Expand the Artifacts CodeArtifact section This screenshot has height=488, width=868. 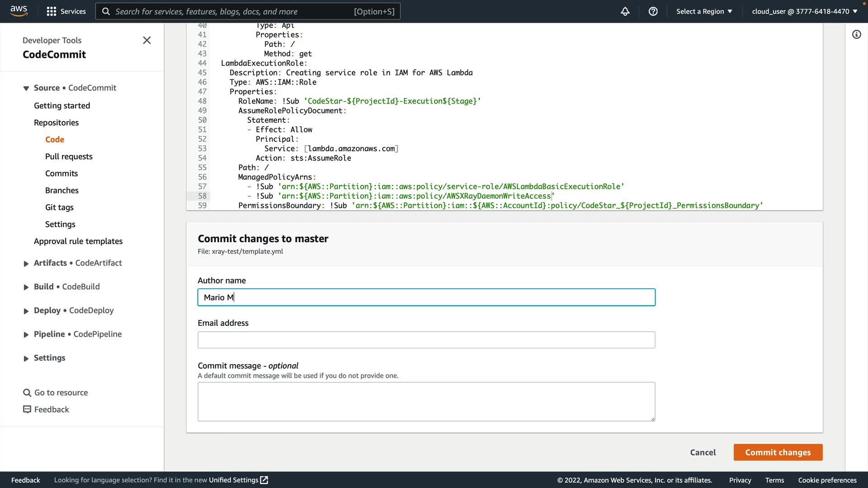(26, 263)
